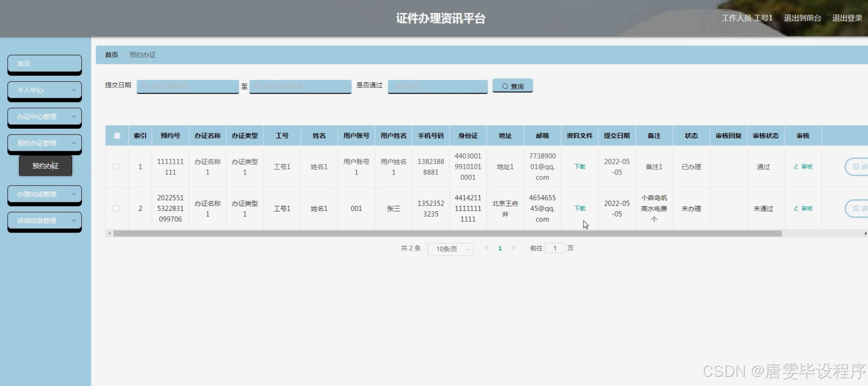This screenshot has width=868, height=386.
Task: Click the 备注1 remarks cell
Action: (x=654, y=167)
